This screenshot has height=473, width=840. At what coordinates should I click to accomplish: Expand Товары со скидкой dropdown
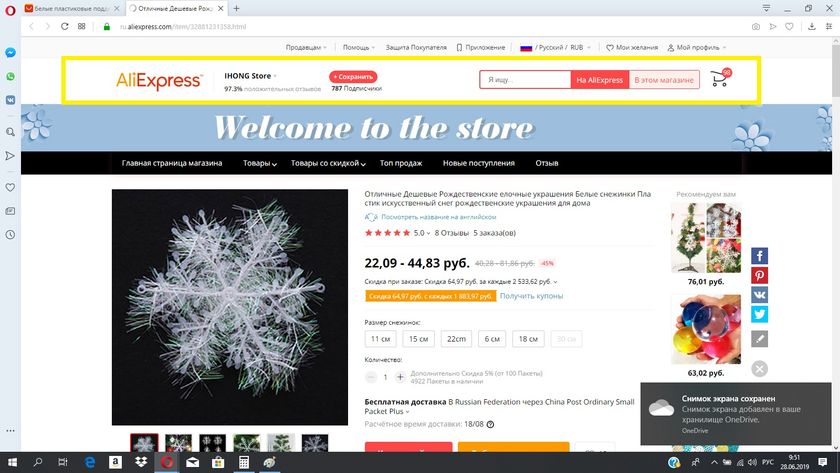tap(328, 163)
